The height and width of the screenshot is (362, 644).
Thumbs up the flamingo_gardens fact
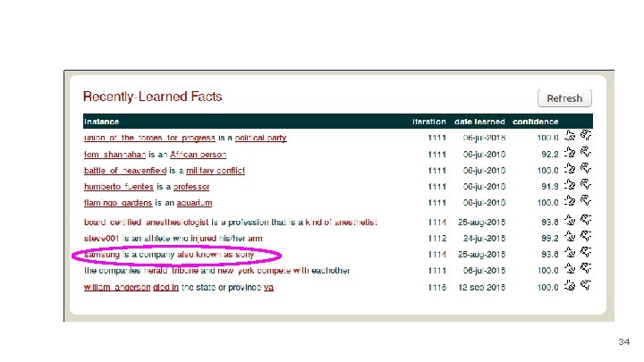(570, 201)
